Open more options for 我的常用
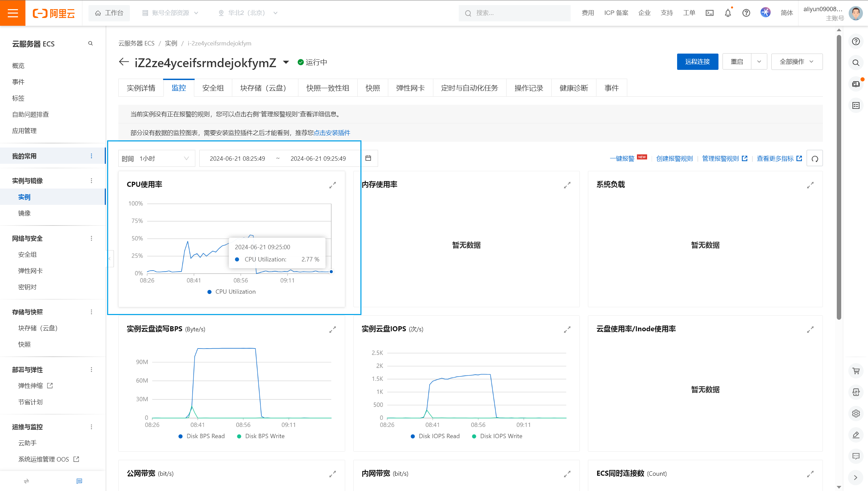 (91, 156)
